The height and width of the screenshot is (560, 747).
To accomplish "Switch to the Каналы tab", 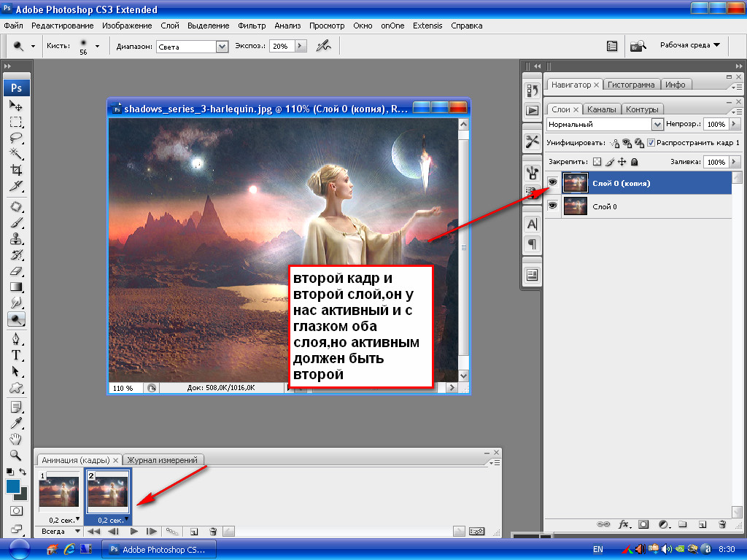I will [601, 109].
